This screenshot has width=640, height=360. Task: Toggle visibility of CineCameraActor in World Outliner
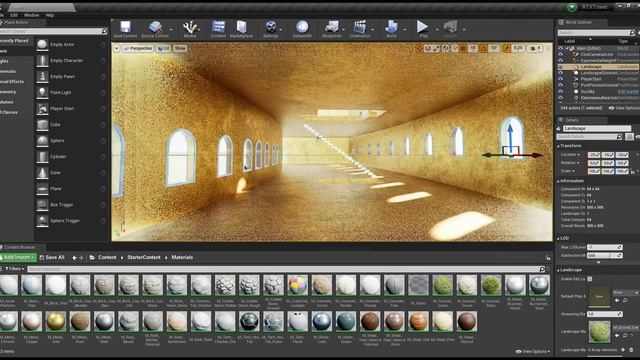[560, 54]
